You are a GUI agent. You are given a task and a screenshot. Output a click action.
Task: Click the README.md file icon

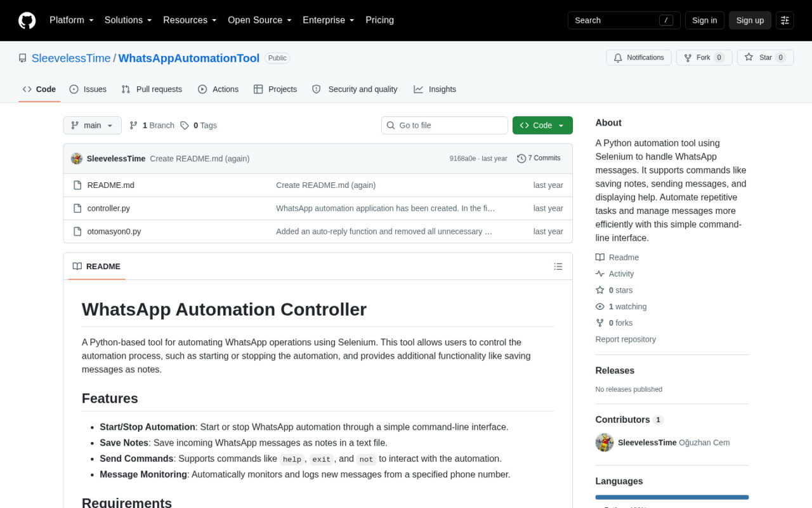point(77,185)
